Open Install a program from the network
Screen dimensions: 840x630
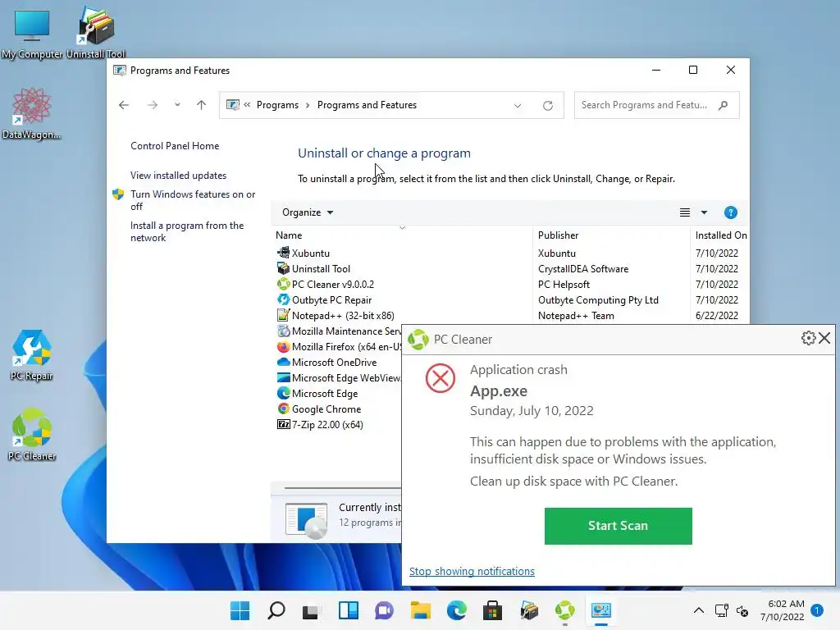[187, 231]
